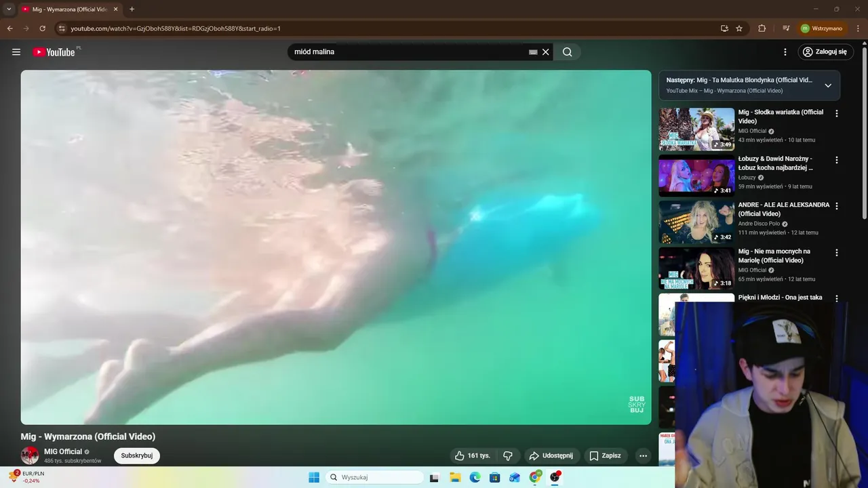Open the Mig Nie ma mocnych thumbnail
The height and width of the screenshot is (488, 868).
click(x=696, y=268)
